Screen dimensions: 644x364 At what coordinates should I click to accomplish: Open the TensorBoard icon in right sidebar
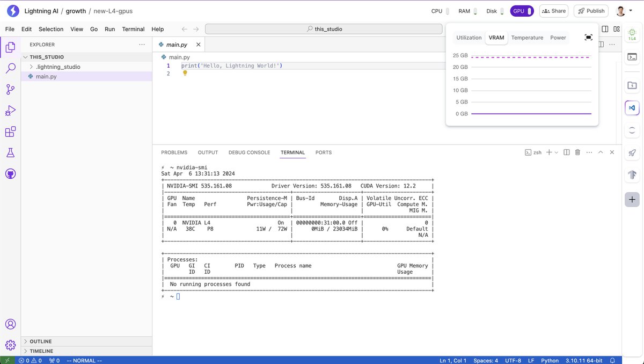pyautogui.click(x=632, y=175)
